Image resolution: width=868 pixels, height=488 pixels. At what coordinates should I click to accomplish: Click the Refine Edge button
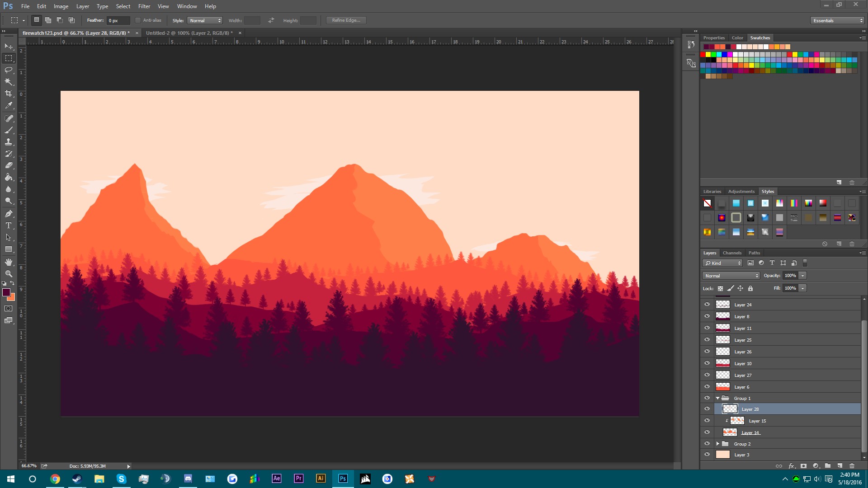click(346, 20)
